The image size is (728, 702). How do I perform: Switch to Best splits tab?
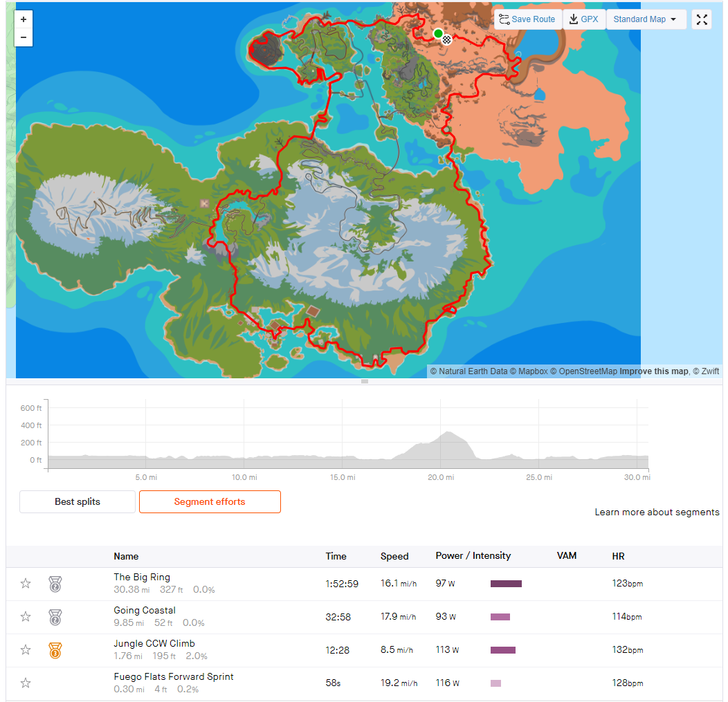(78, 501)
